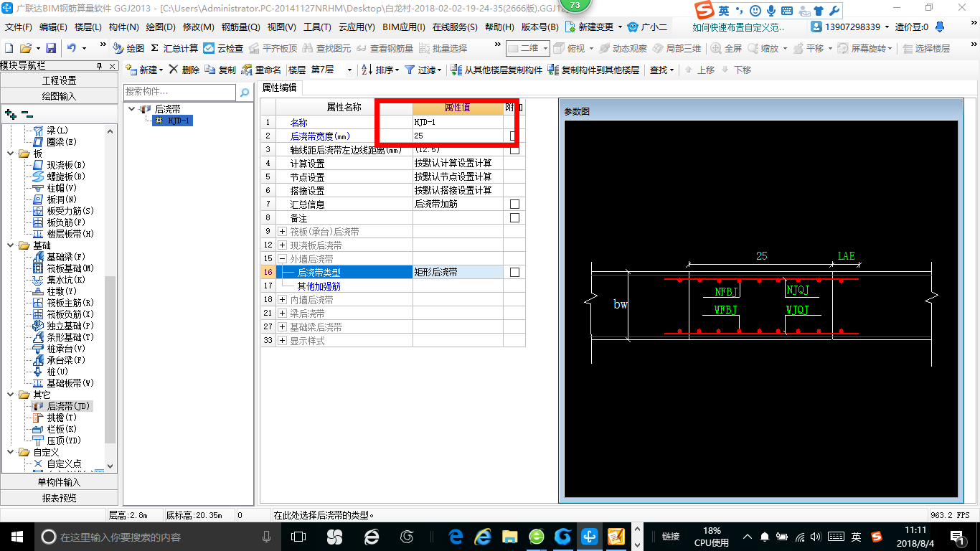This screenshot has width=980, height=551.
Task: Collapse the 后浇带 tree node
Action: pyautogui.click(x=132, y=109)
